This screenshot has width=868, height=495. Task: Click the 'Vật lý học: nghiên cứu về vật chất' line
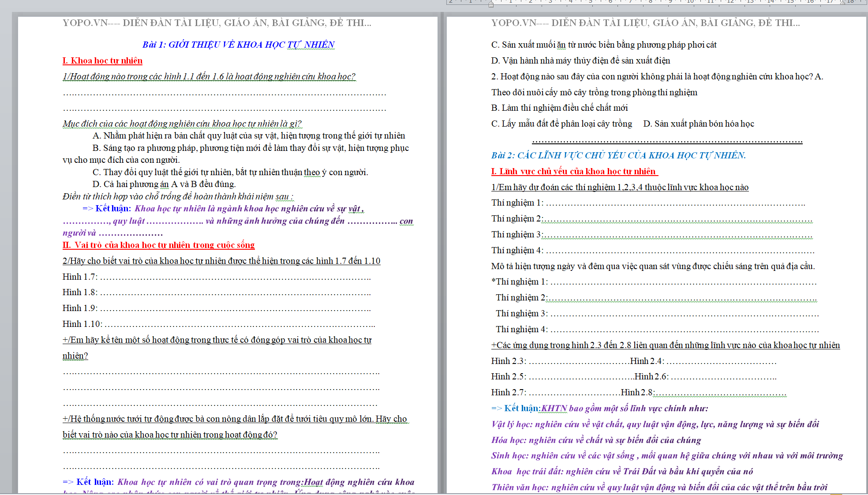pyautogui.click(x=655, y=424)
